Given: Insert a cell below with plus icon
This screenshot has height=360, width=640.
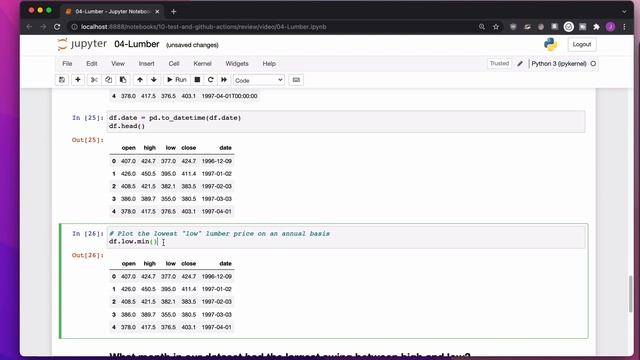Looking at the screenshot, I should point(78,80).
